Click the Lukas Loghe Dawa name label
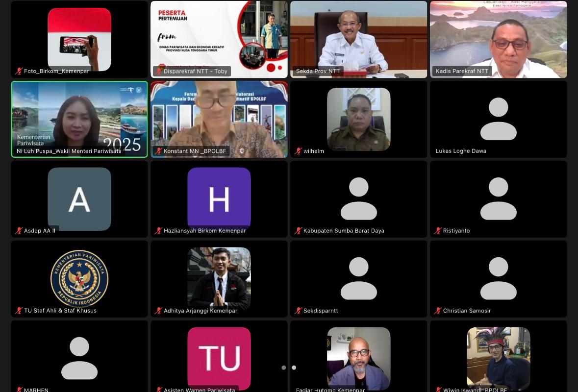The image size is (578, 392). 461,151
